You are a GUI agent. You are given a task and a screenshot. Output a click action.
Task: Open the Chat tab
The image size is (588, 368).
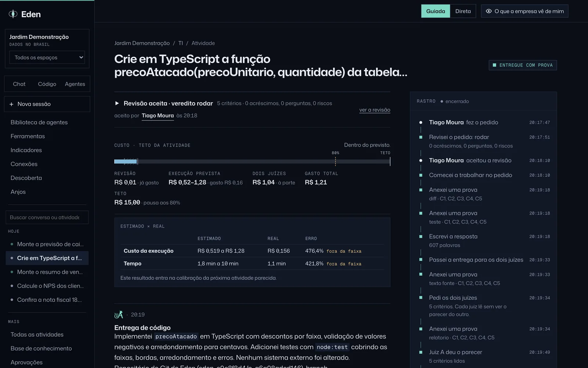[x=19, y=84]
